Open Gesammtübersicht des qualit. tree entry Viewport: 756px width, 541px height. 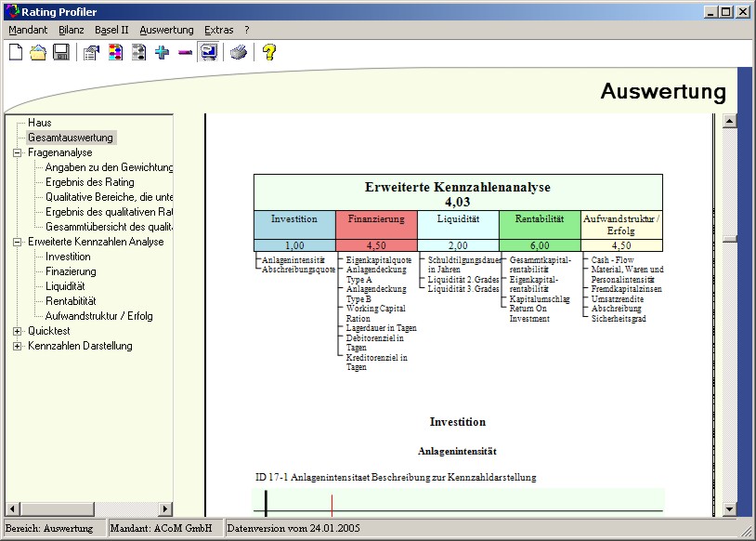pyautogui.click(x=109, y=227)
